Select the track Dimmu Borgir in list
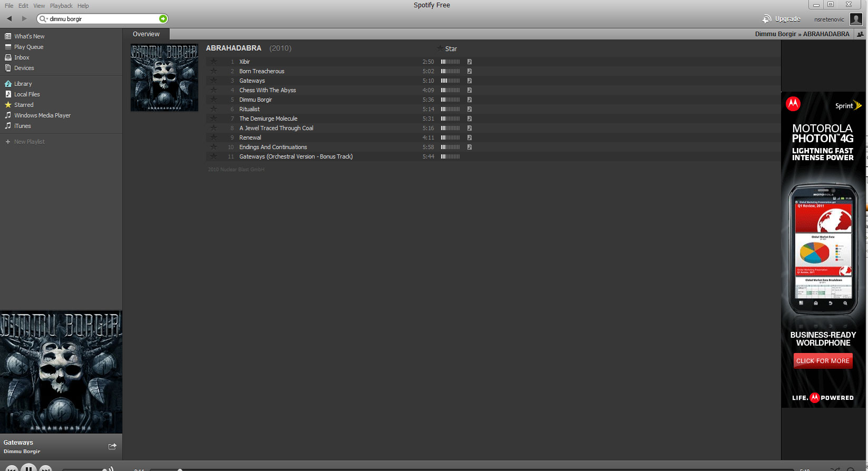This screenshot has width=868, height=471. (256, 100)
